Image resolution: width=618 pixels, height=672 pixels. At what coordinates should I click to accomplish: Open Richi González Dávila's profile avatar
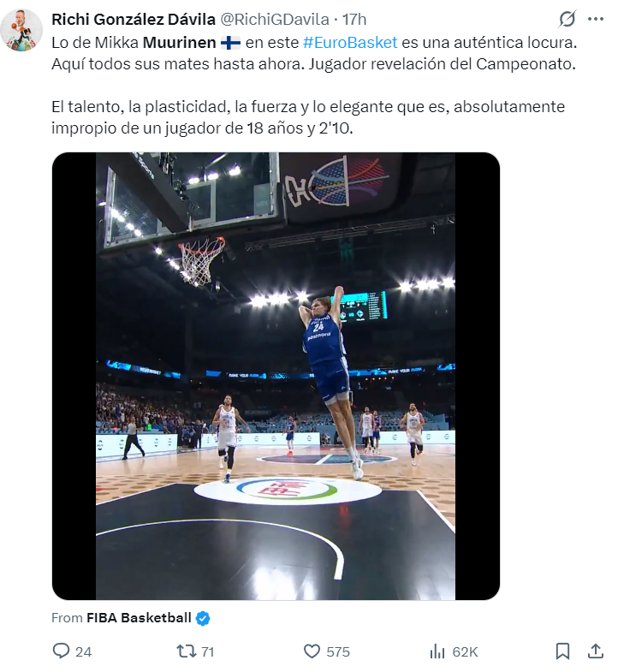(22, 30)
